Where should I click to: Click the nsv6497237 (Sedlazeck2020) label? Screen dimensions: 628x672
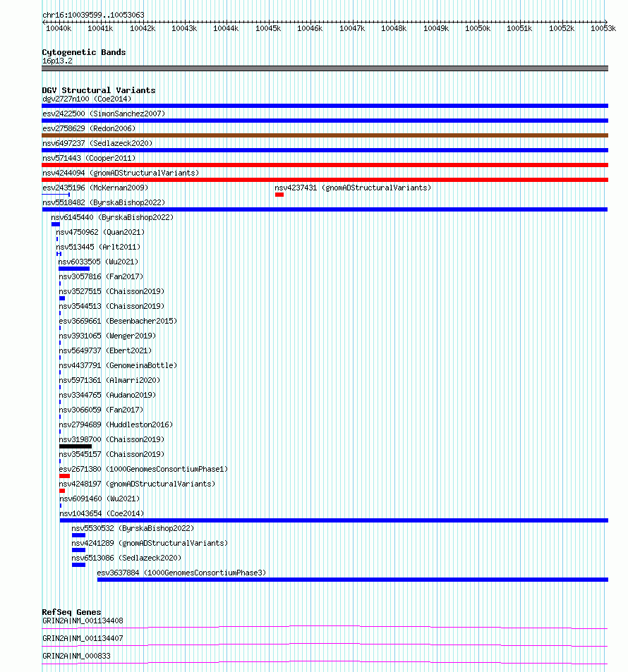click(x=97, y=143)
